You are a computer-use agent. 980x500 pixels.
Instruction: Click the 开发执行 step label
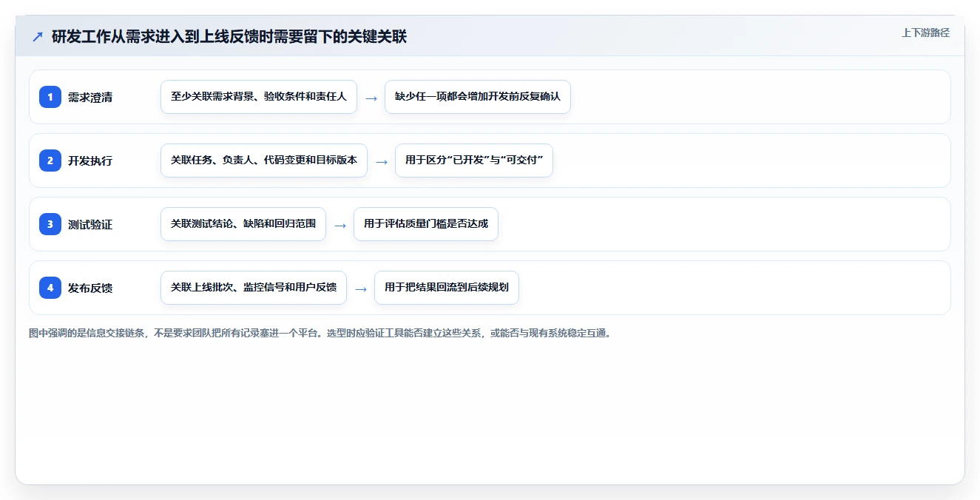(90, 161)
